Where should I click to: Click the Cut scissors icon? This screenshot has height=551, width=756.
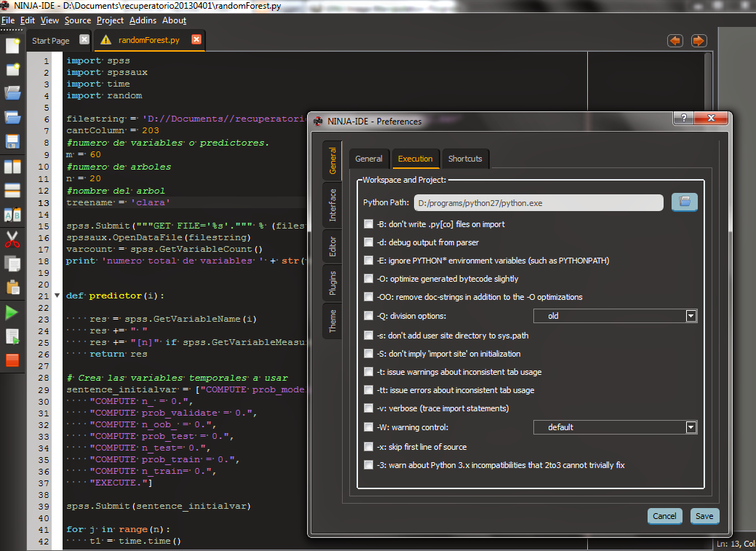pos(12,239)
